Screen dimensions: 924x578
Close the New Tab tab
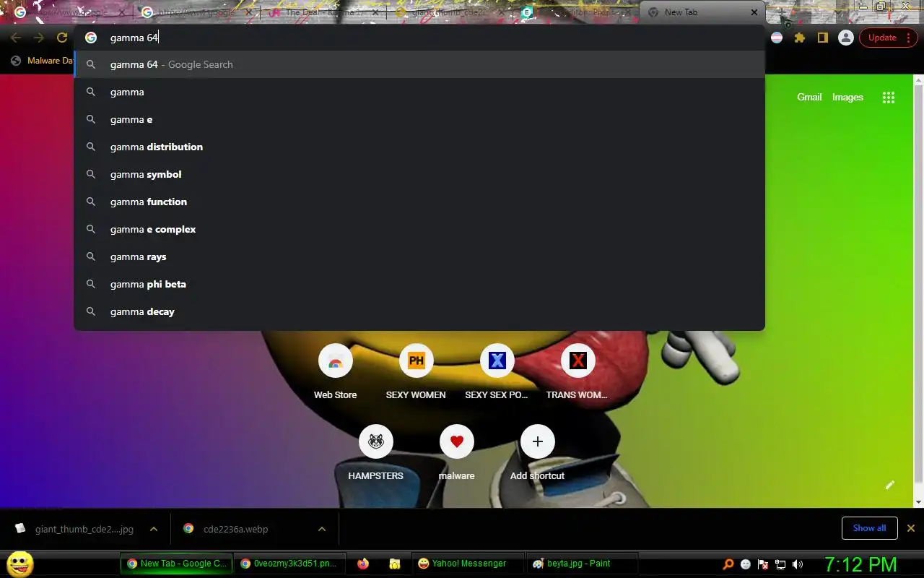[x=754, y=12]
